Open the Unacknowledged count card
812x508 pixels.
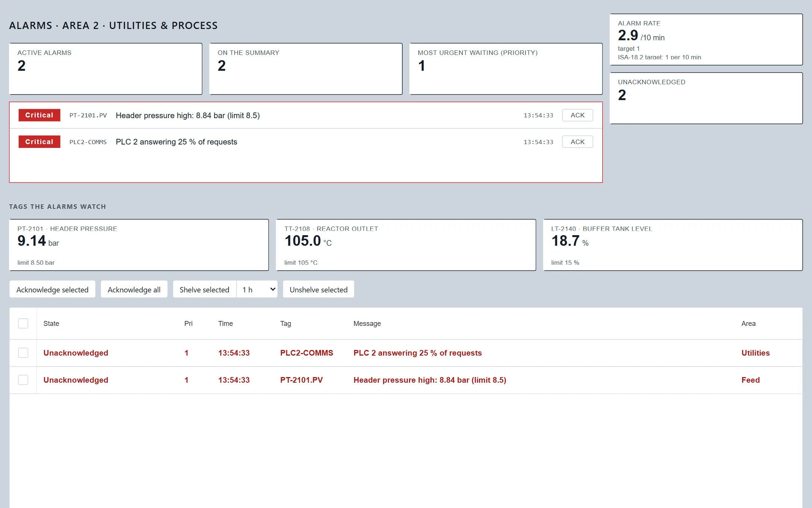[706, 98]
